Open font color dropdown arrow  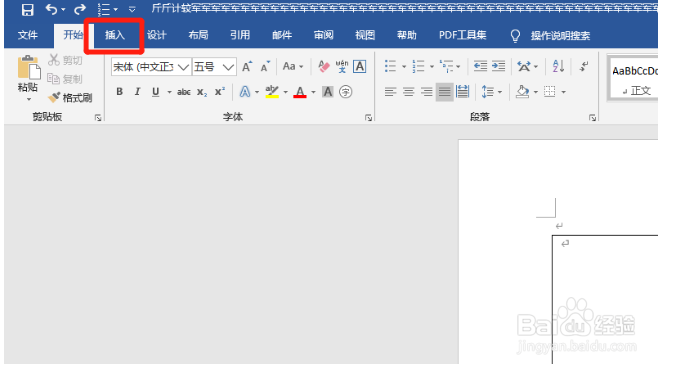[x=313, y=92]
